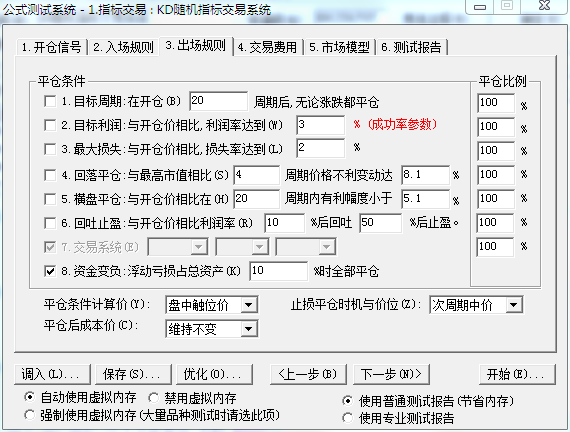Start the test with 开始(E)... button
This screenshot has width=570, height=432.
[x=517, y=374]
